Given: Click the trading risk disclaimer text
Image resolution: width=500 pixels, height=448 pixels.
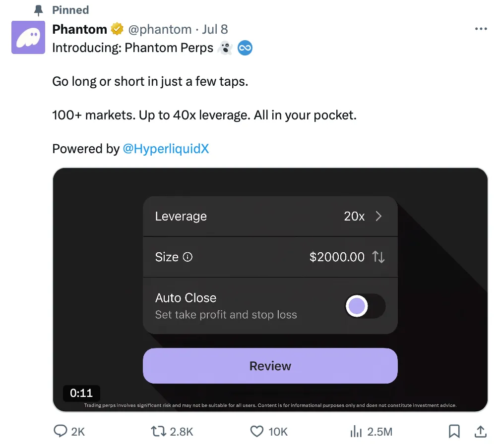Looking at the screenshot, I should [x=270, y=405].
